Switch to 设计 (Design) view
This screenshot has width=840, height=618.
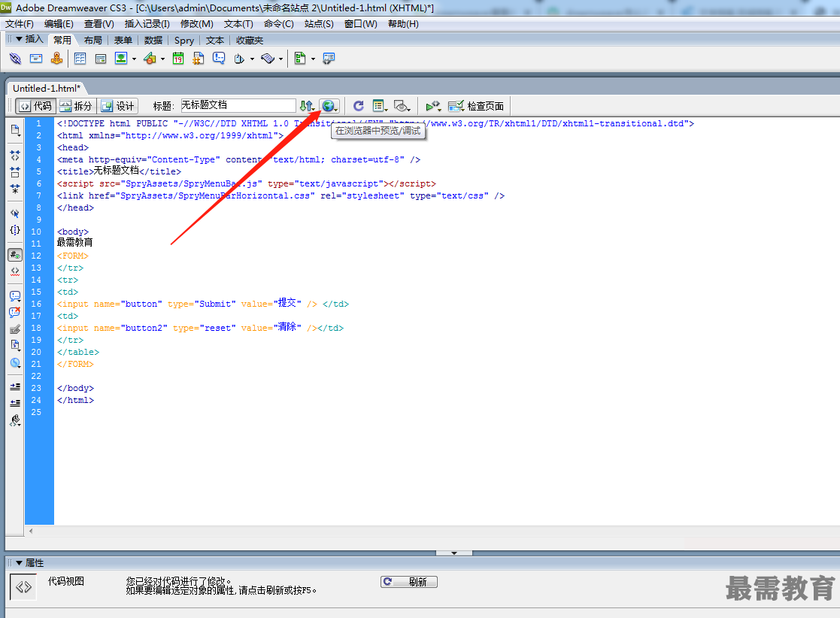118,106
